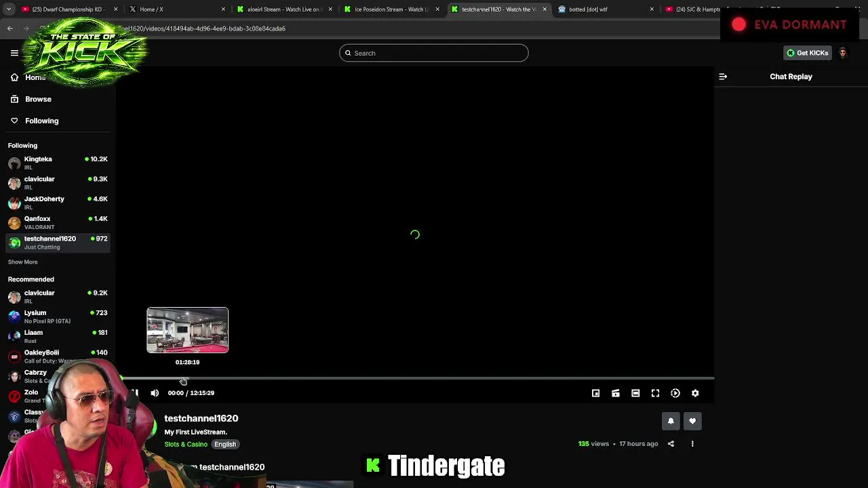Expand Show More following channels

(x=22, y=262)
